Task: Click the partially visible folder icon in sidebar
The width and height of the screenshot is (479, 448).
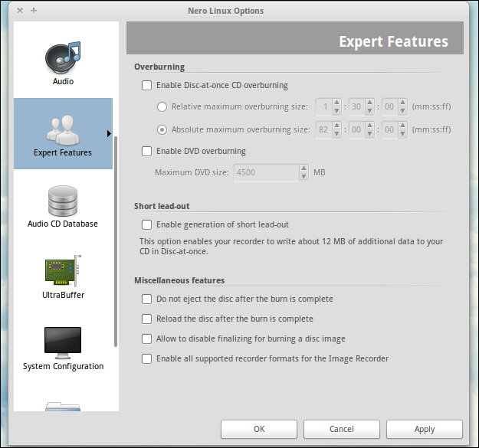Action: 63,407
